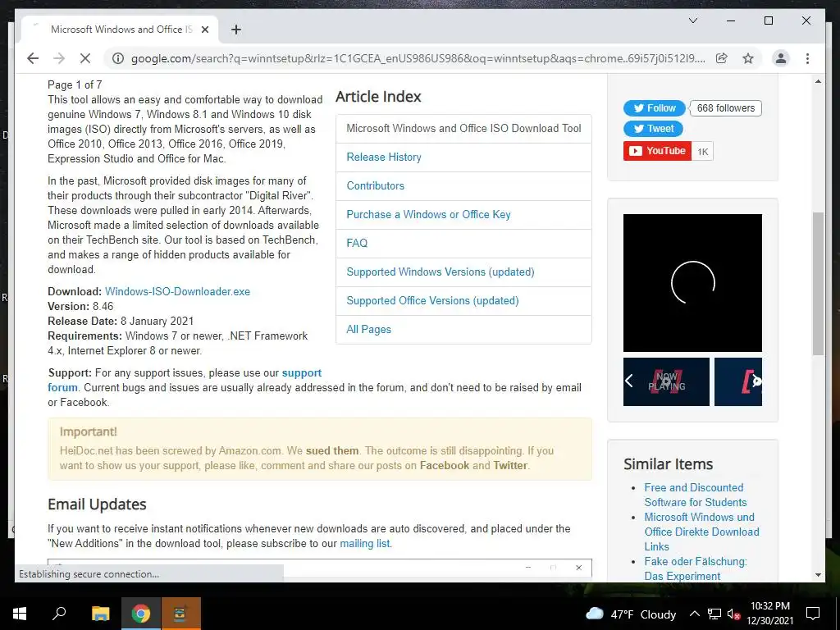The height and width of the screenshot is (630, 840).
Task: Open taskbar search magnifier
Action: coord(59,614)
